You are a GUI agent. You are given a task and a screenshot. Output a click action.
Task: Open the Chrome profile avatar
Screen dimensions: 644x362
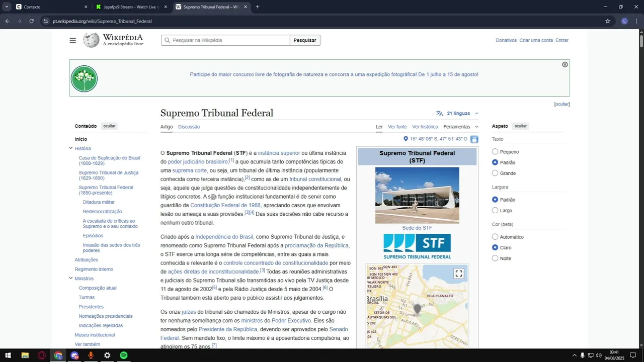tap(624, 21)
